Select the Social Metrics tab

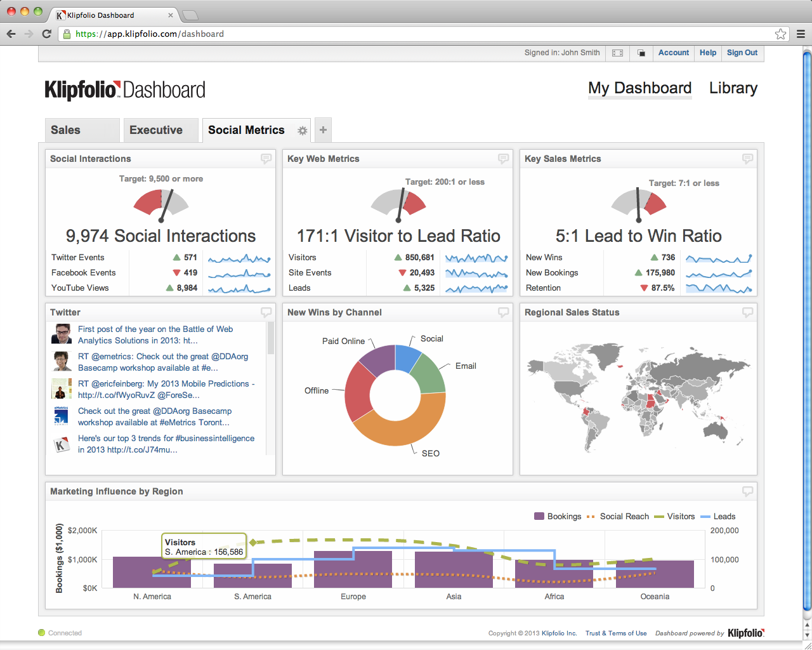(x=246, y=130)
